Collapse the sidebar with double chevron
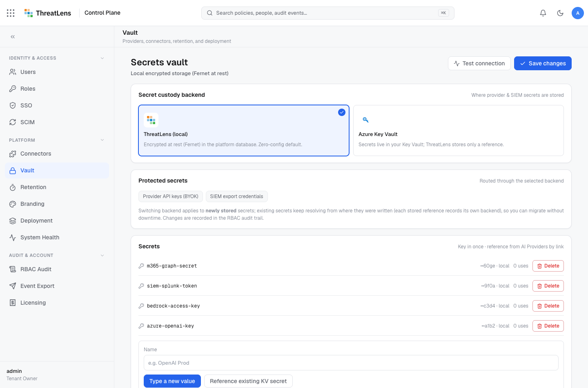588x388 pixels. coord(13,37)
